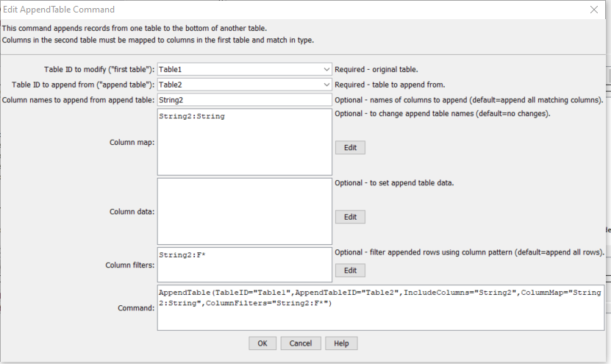
Task: Click inside the Command text area
Action: (381, 308)
